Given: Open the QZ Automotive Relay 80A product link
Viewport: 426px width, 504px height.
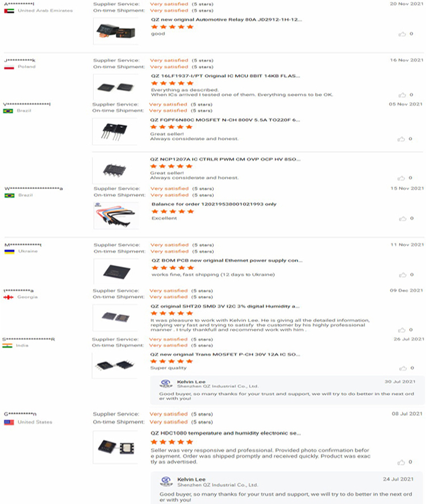Looking at the screenshot, I should tap(226, 19).
